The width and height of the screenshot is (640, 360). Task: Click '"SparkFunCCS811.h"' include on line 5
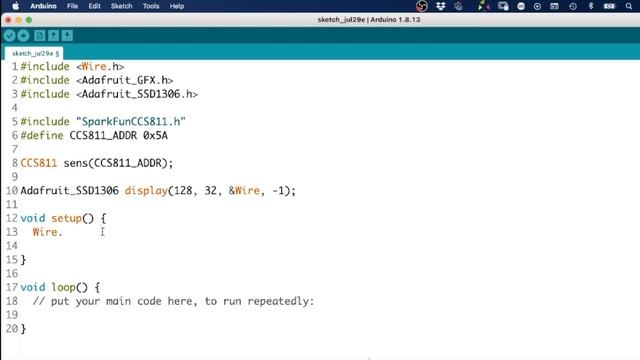click(x=131, y=122)
